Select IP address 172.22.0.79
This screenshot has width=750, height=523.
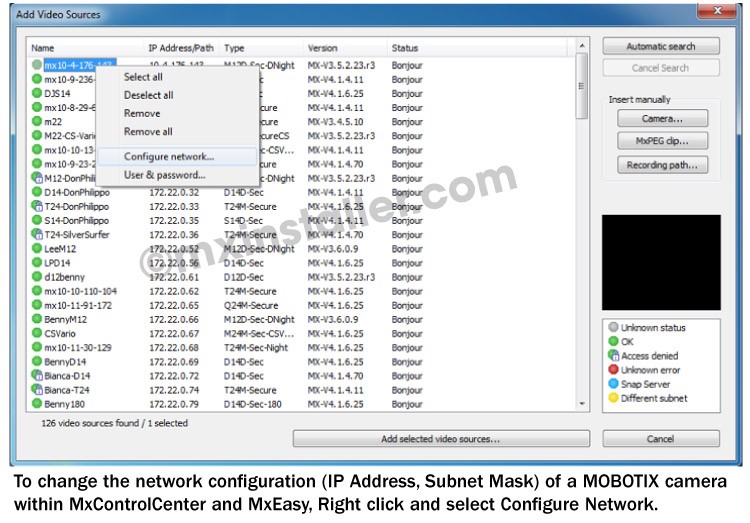click(x=174, y=404)
